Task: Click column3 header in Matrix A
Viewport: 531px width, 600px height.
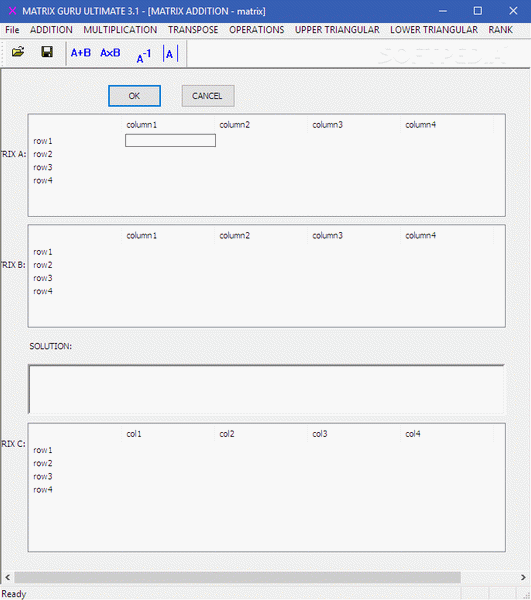Action: (x=327, y=125)
